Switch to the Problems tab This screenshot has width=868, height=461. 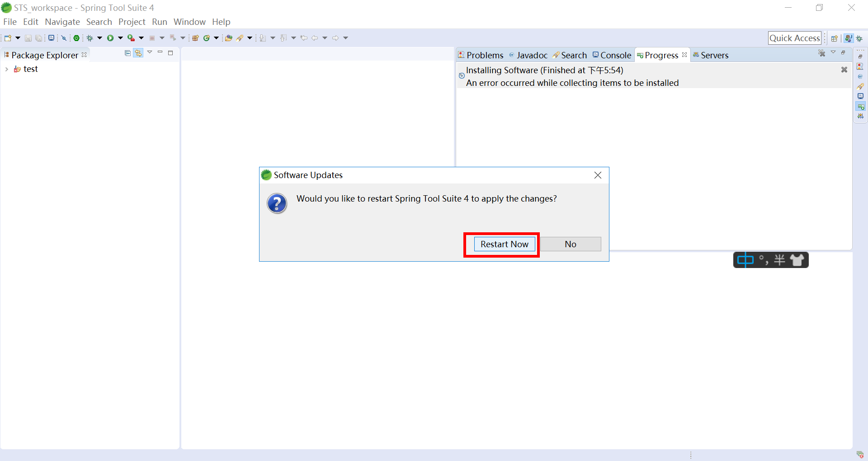click(x=481, y=55)
